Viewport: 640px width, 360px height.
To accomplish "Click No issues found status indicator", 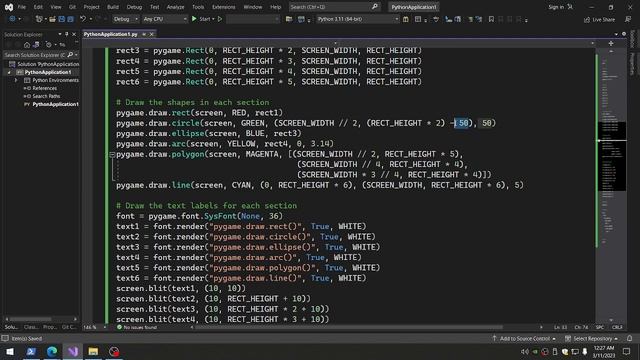I will [137, 327].
